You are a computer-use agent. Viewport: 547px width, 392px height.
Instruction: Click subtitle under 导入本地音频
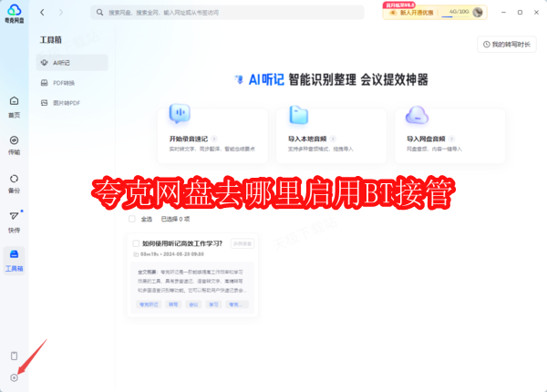coord(321,149)
